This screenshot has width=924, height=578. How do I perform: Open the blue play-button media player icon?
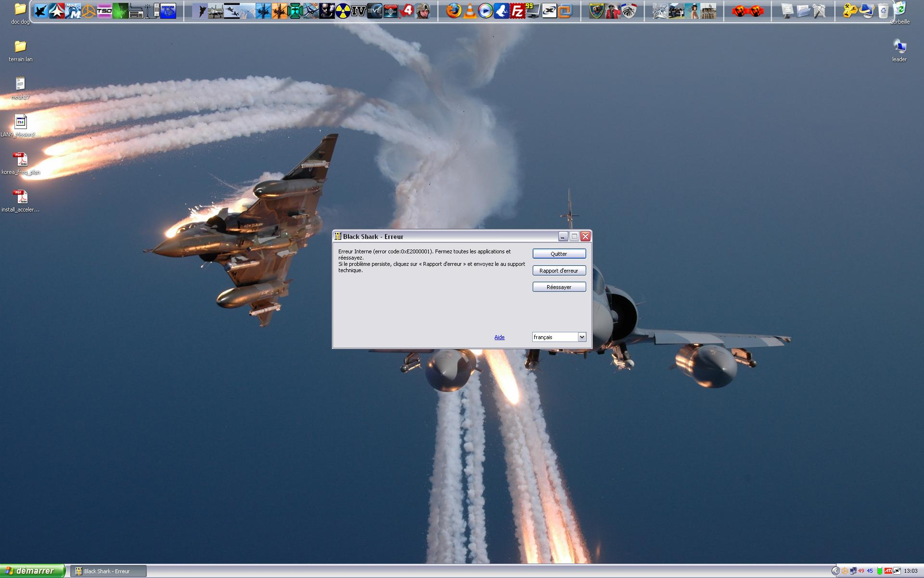tap(485, 11)
